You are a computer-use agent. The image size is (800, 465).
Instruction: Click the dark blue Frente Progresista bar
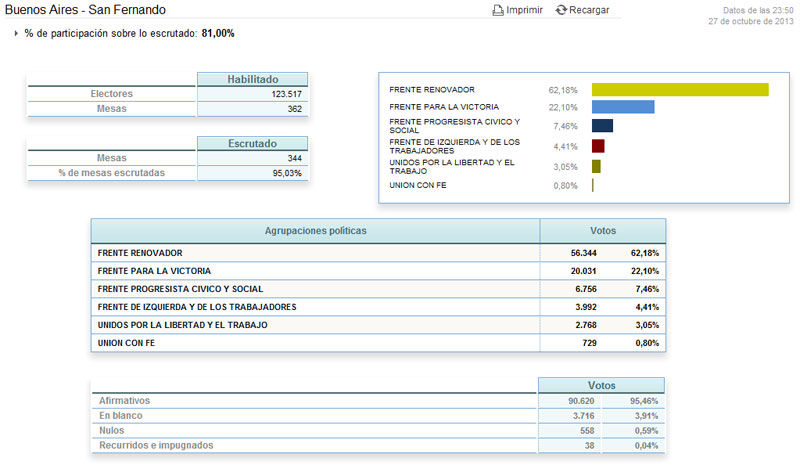[602, 126]
